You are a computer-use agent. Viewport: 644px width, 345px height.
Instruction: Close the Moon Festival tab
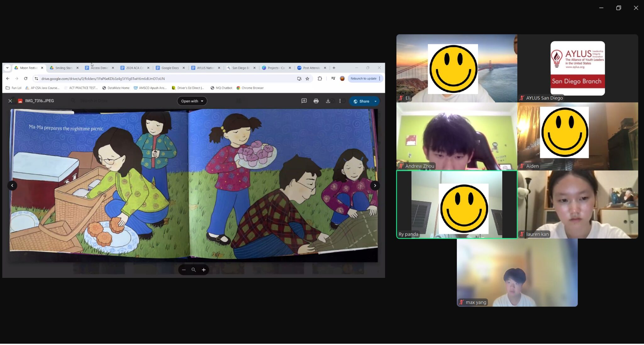point(42,68)
